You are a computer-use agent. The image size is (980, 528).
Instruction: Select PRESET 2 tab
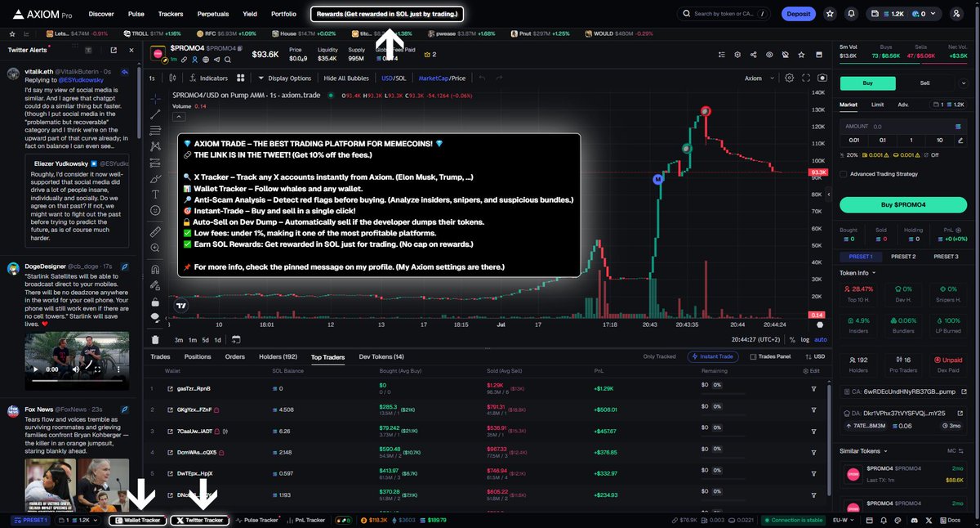tap(902, 257)
